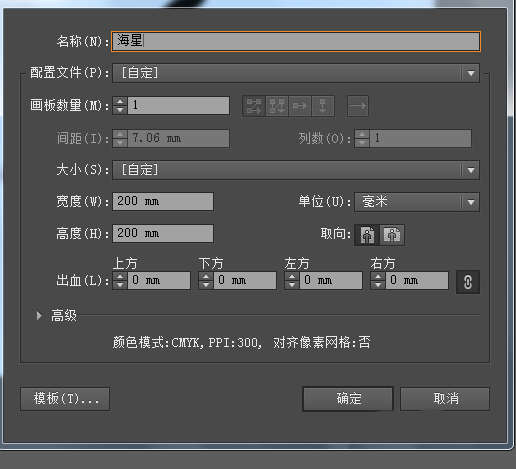The image size is (516, 469).
Task: Select the grid by row arrangement icon
Action: point(254,106)
